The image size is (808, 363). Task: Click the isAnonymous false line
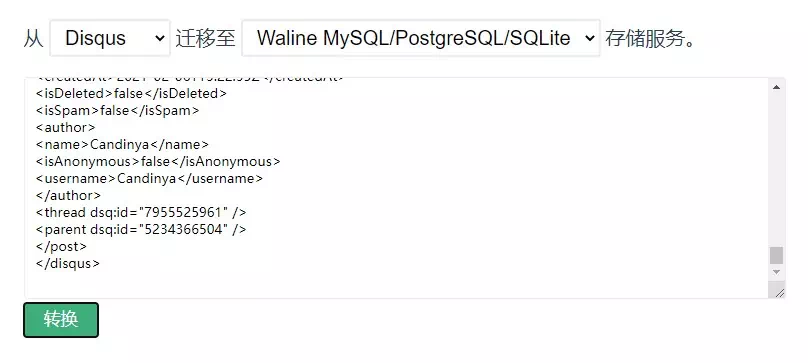pyautogui.click(x=158, y=161)
